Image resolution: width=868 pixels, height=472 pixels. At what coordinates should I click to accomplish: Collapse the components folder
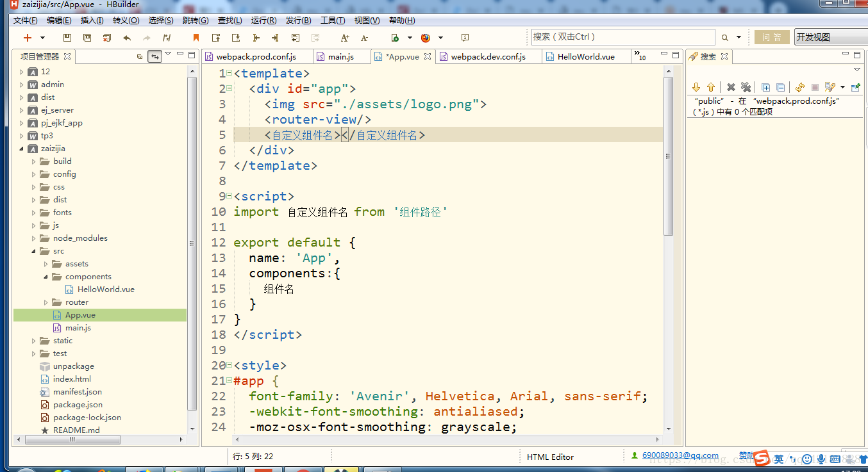pyautogui.click(x=46, y=277)
